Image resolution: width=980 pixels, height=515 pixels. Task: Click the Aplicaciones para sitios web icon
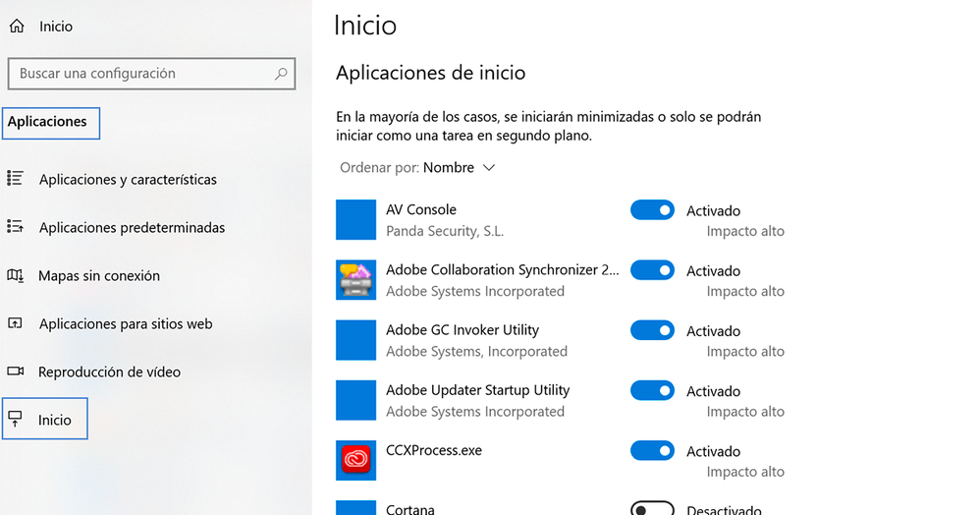pyautogui.click(x=15, y=323)
